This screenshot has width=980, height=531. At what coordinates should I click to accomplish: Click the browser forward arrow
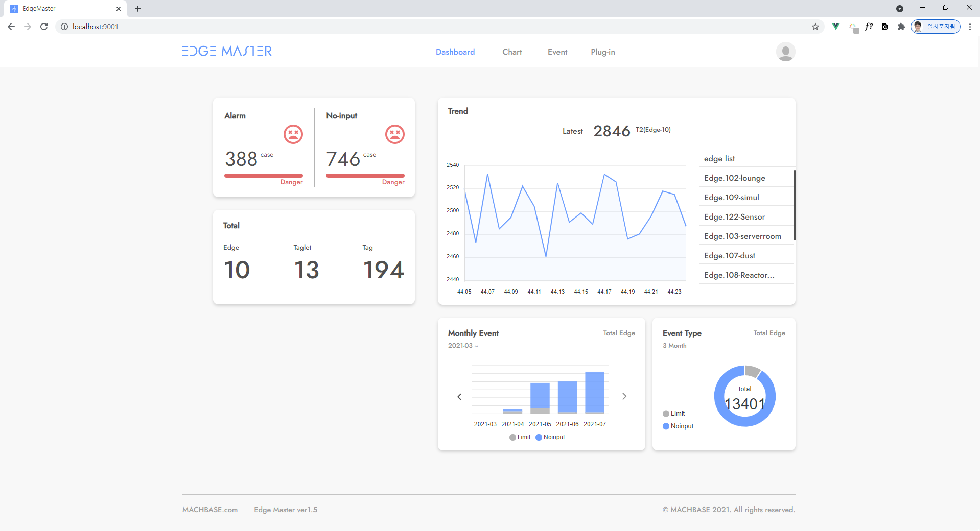click(x=28, y=27)
